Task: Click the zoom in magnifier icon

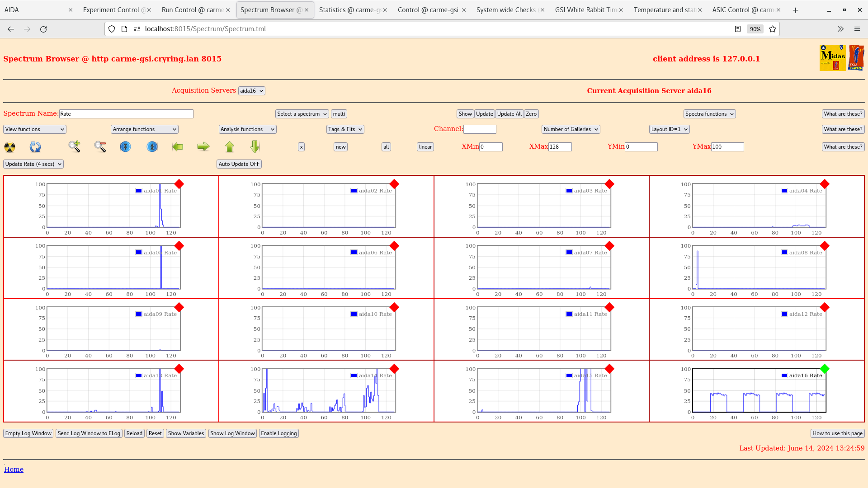Action: [74, 146]
